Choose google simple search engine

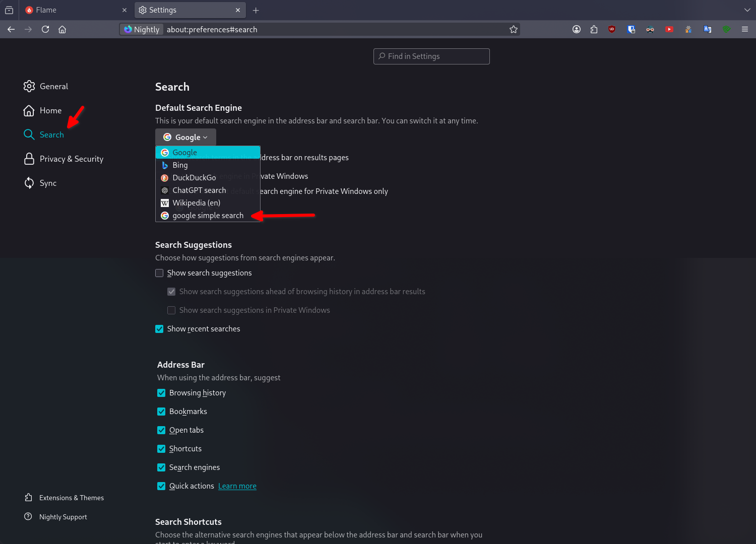(x=208, y=216)
